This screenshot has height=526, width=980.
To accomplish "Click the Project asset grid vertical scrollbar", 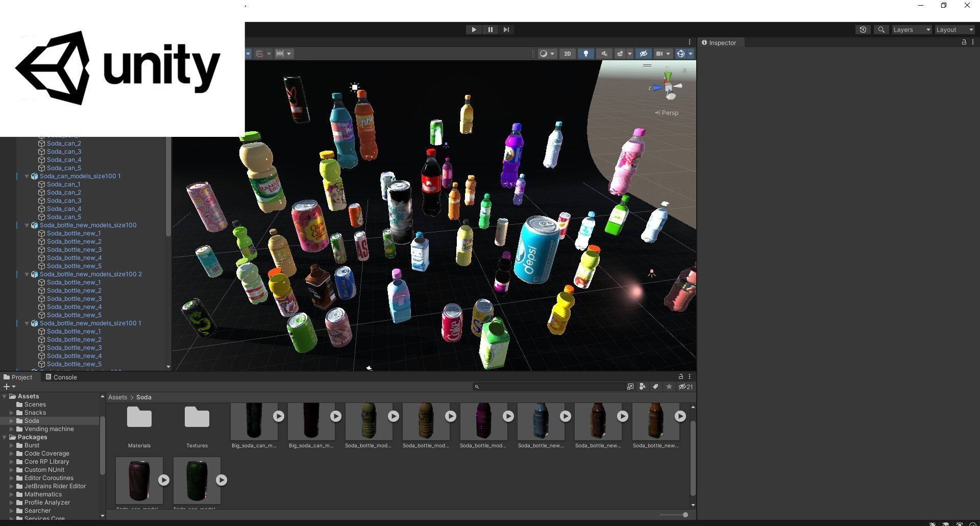I will tap(693, 458).
